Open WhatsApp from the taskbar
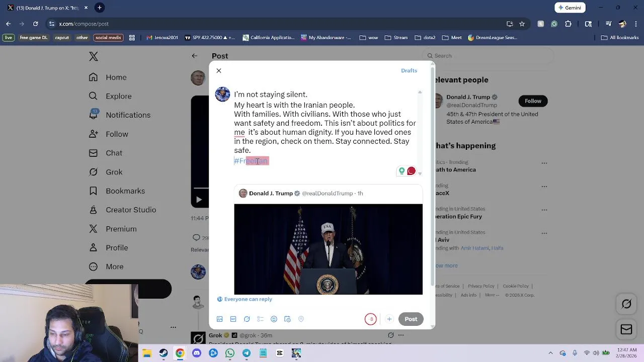Screen dimensions: 644x362 click(x=229, y=353)
